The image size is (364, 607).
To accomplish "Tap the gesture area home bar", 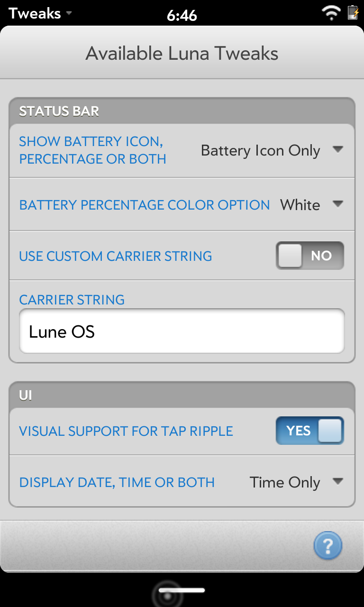I will coord(182,590).
